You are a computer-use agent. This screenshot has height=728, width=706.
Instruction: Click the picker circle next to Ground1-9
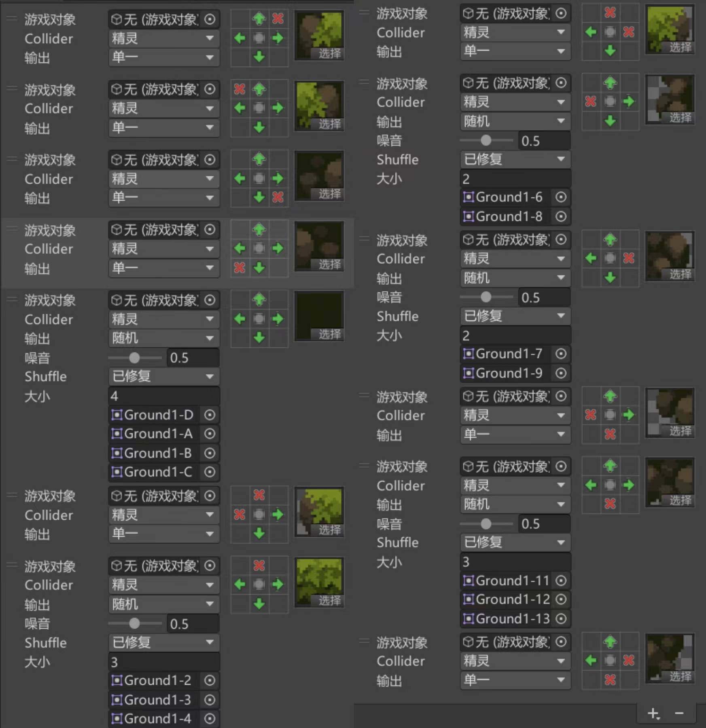click(x=561, y=373)
